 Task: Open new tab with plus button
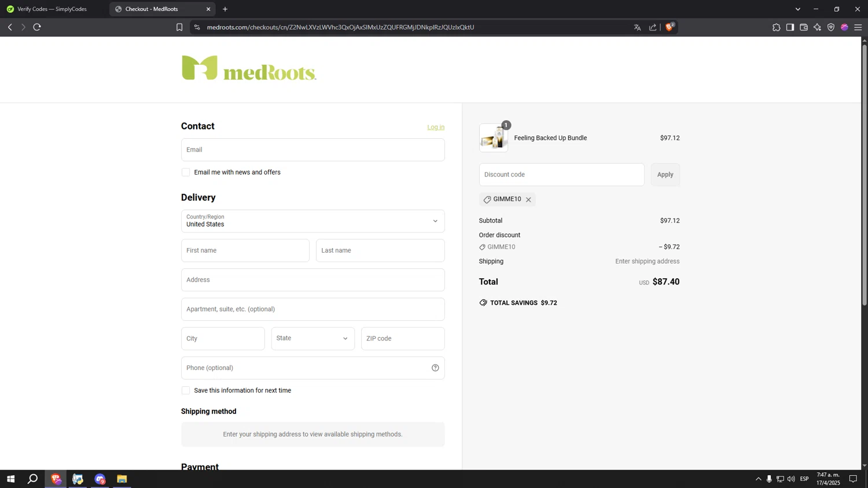pos(225,9)
